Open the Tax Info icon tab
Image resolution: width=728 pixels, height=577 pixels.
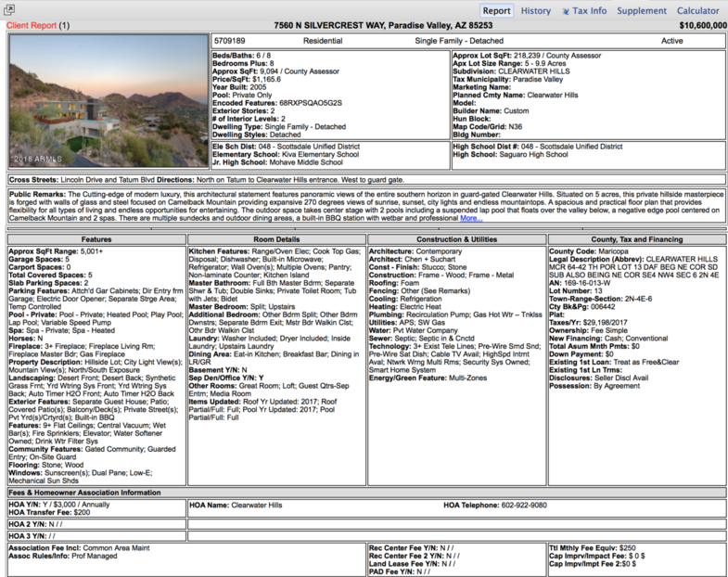[x=584, y=11]
